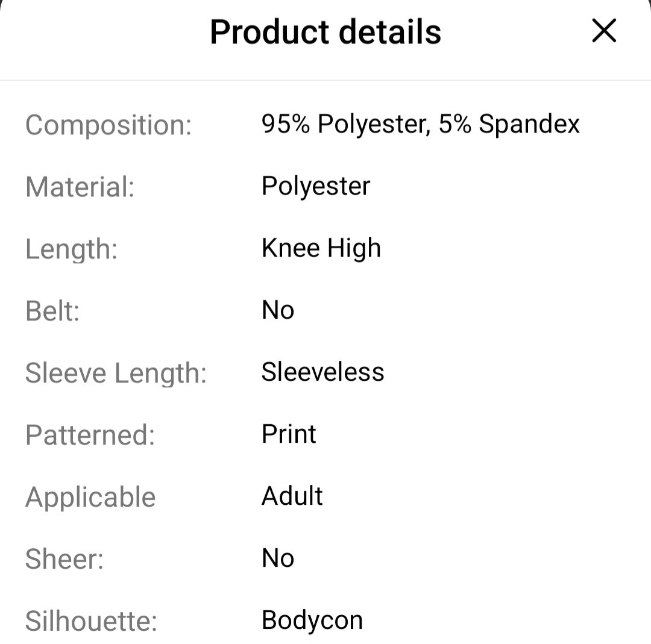The width and height of the screenshot is (651, 644).
Task: Select the Bodycon value
Action: tap(312, 621)
